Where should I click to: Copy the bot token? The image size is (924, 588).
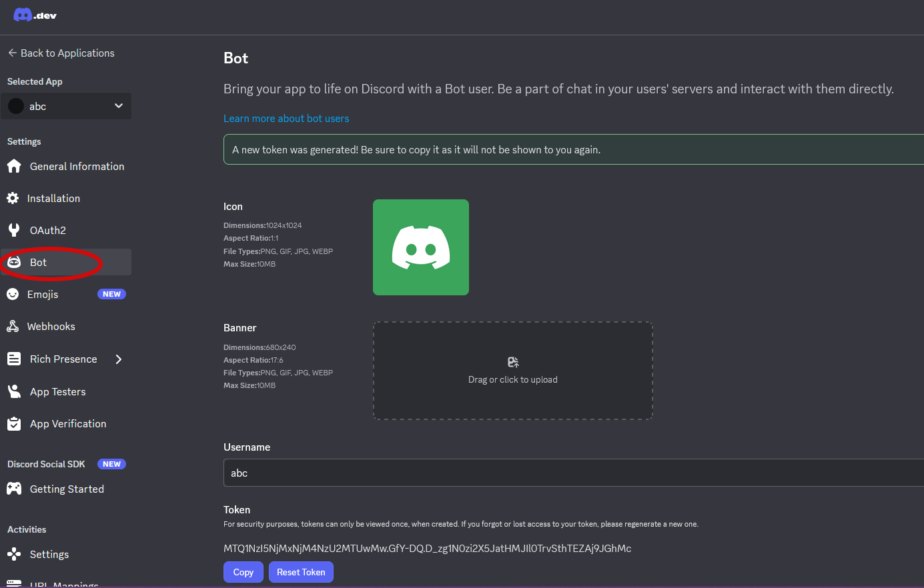pos(243,571)
